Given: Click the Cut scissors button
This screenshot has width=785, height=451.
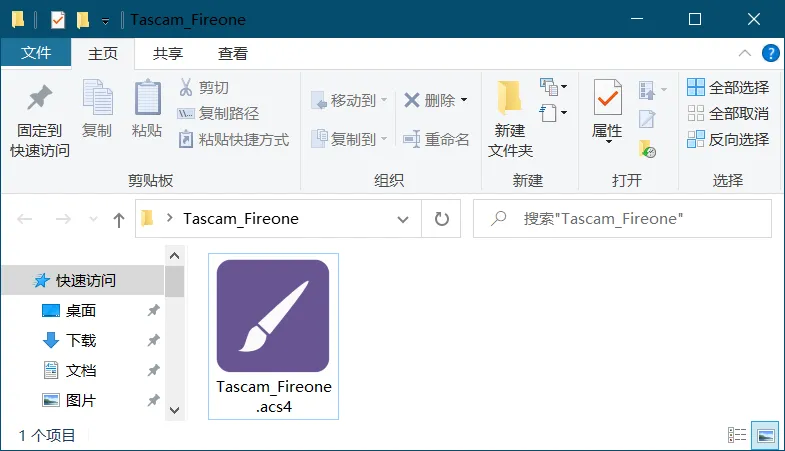Looking at the screenshot, I should (x=204, y=88).
